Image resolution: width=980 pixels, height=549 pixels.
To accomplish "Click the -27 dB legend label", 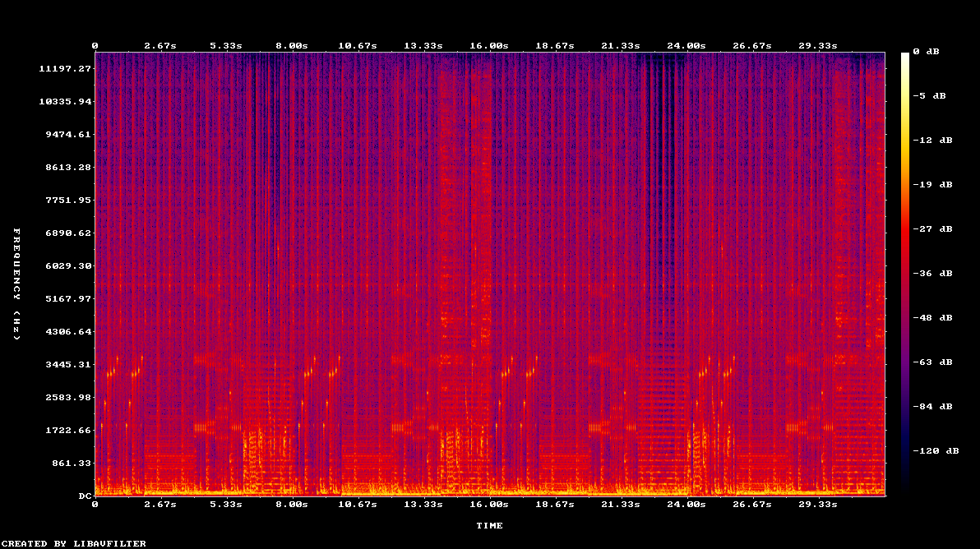I will tap(932, 229).
